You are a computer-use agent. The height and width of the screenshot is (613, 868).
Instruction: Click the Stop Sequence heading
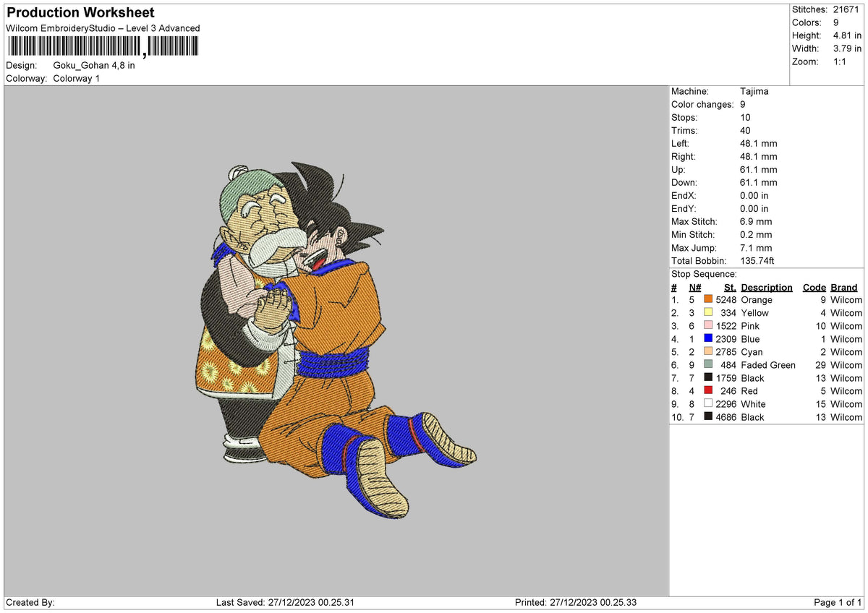704,274
